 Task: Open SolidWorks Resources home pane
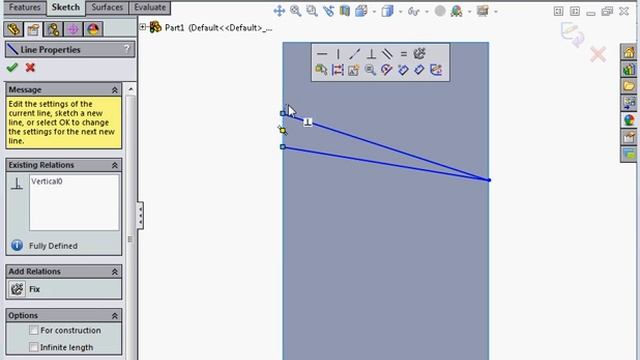[x=629, y=52]
